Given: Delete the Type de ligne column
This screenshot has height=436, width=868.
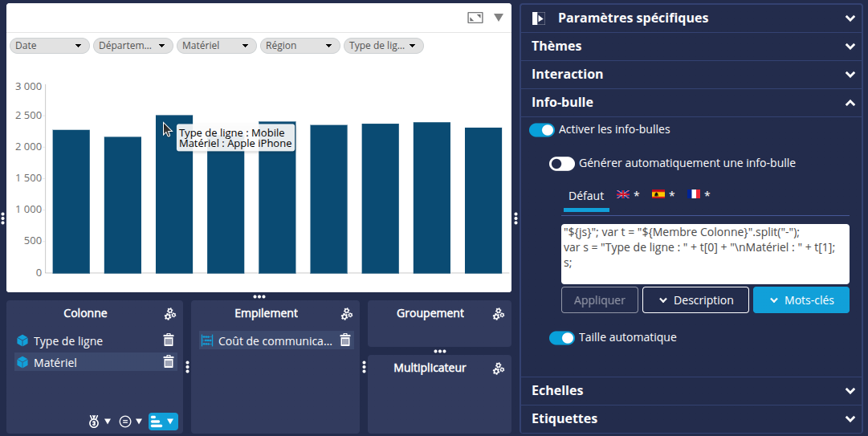Looking at the screenshot, I should tap(169, 340).
